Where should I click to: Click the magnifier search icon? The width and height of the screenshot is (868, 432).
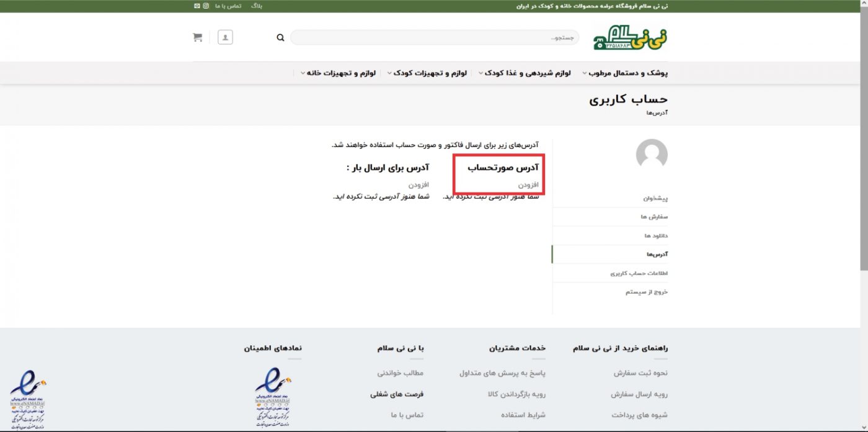tap(280, 38)
